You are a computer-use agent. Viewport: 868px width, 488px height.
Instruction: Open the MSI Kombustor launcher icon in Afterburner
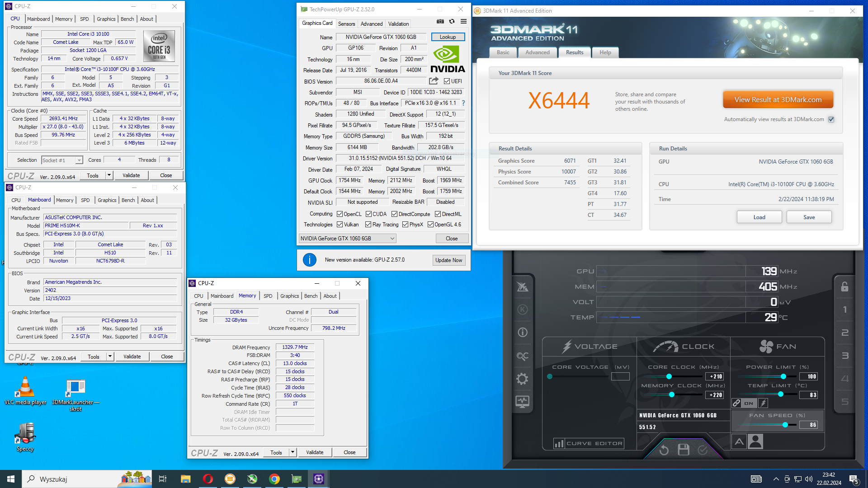523,287
